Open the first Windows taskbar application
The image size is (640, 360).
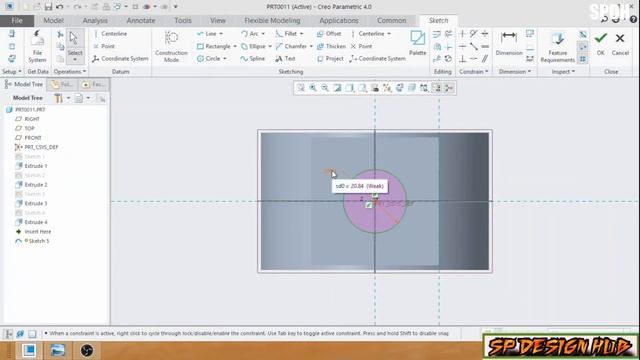[29, 350]
